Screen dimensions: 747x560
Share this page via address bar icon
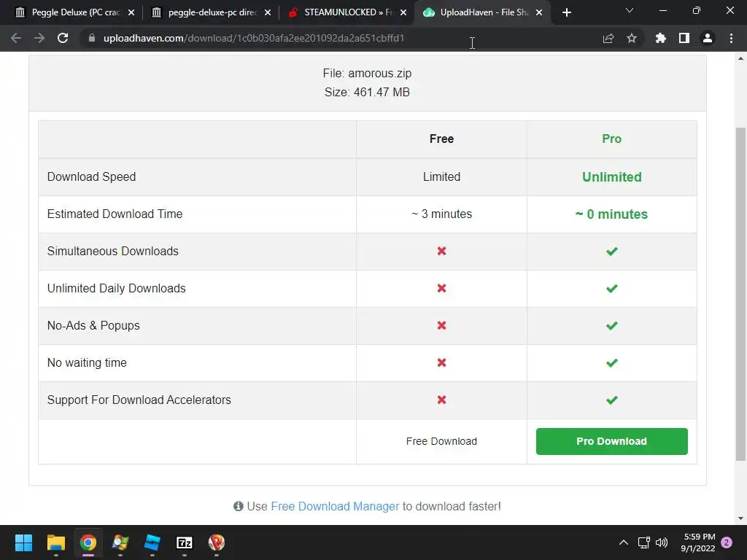608,38
